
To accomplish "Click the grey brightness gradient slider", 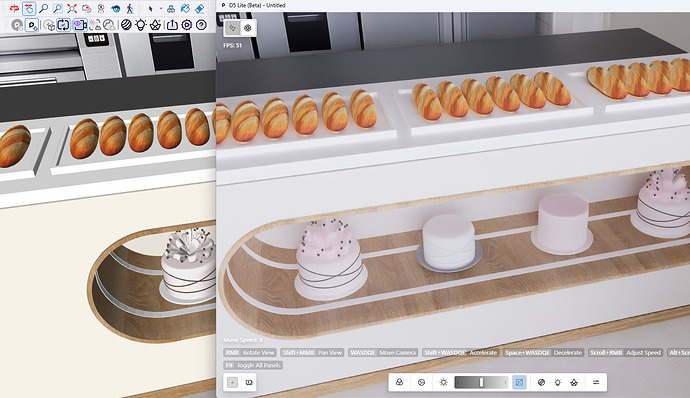I will tap(481, 382).
